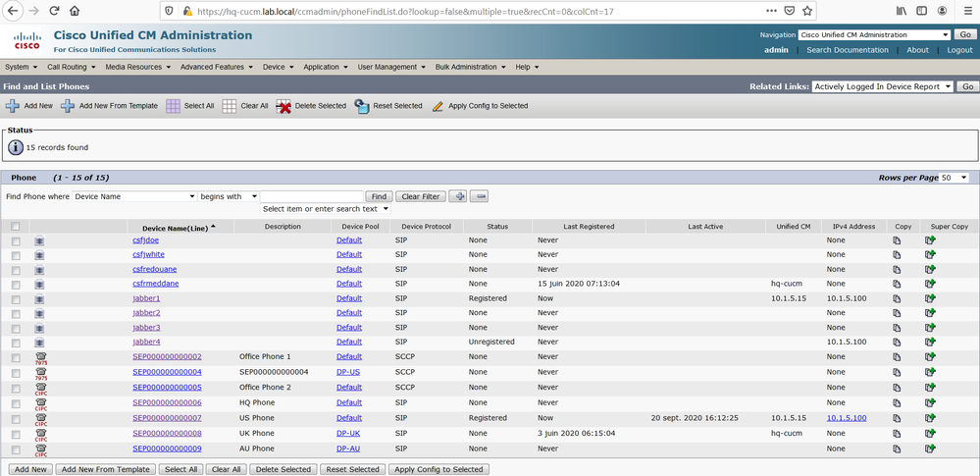Click CIPC phone icon for SEP000000000006
Screen dimensions: 980x476
41,402
